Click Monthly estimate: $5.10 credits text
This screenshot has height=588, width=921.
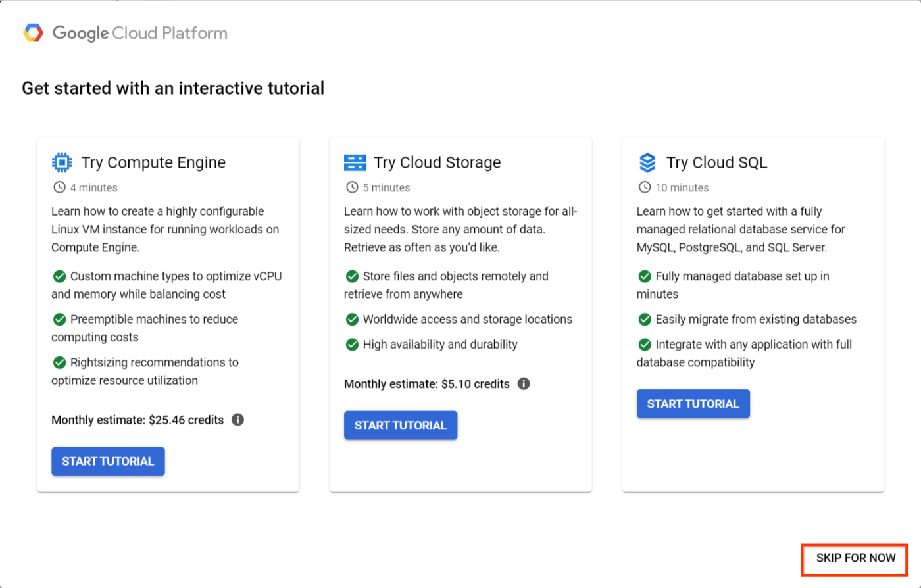click(427, 384)
